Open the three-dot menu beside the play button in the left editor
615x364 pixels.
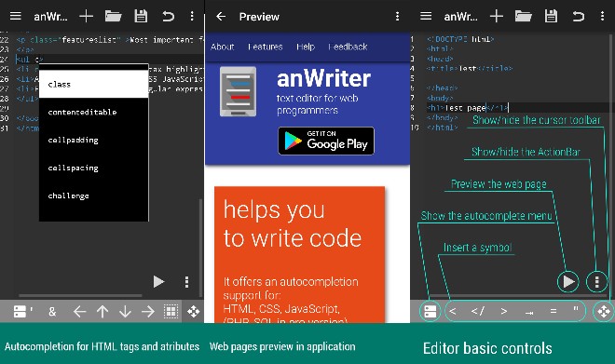(x=186, y=282)
